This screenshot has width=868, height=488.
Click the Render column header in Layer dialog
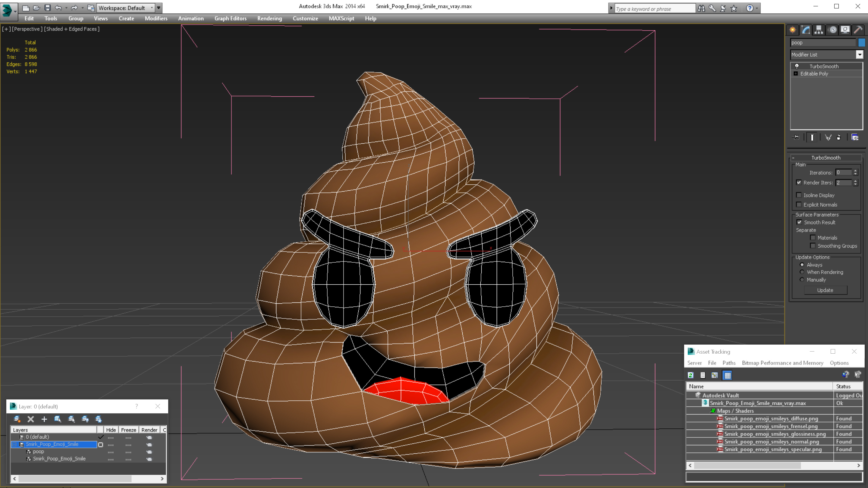[149, 430]
